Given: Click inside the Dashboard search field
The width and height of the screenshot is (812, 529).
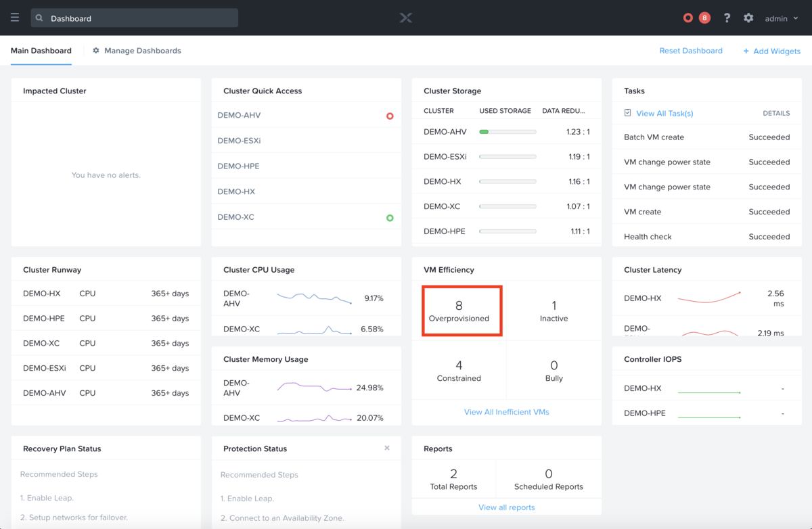Looking at the screenshot, I should (135, 18).
